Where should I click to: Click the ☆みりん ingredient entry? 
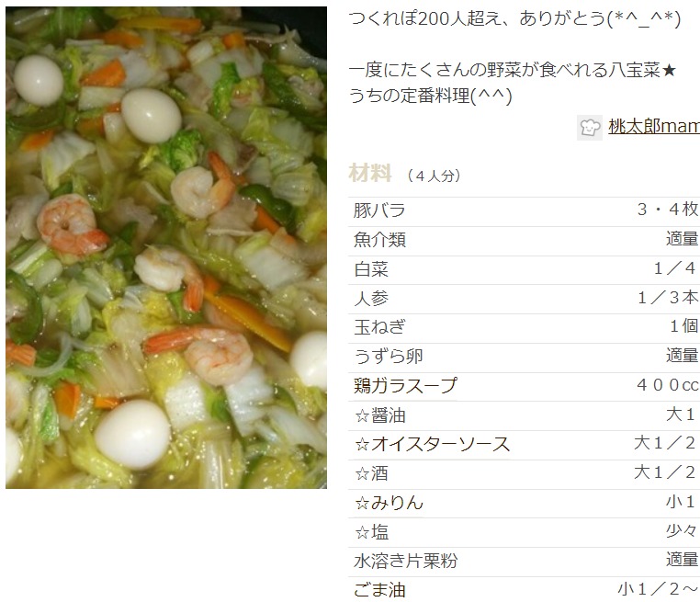tap(389, 503)
